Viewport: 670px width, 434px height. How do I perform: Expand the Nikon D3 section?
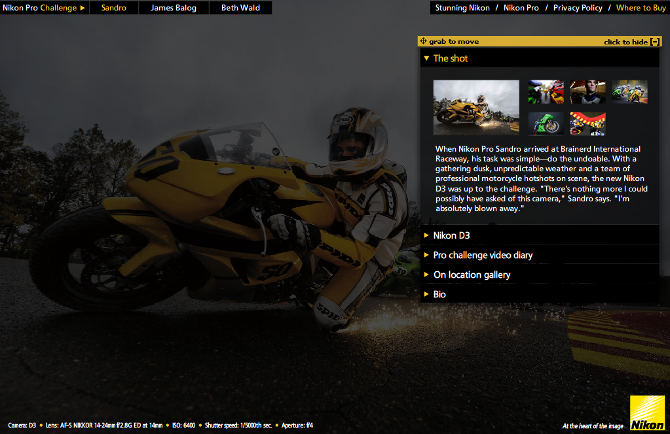[x=540, y=235]
